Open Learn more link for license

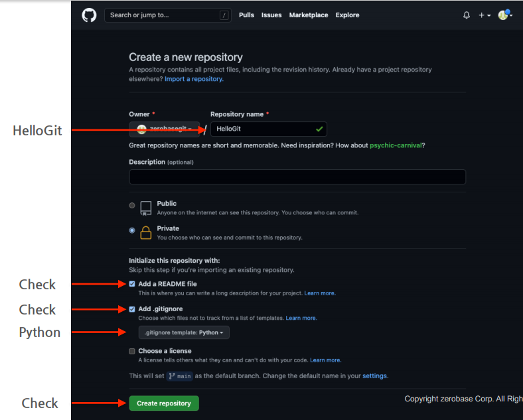click(325, 360)
